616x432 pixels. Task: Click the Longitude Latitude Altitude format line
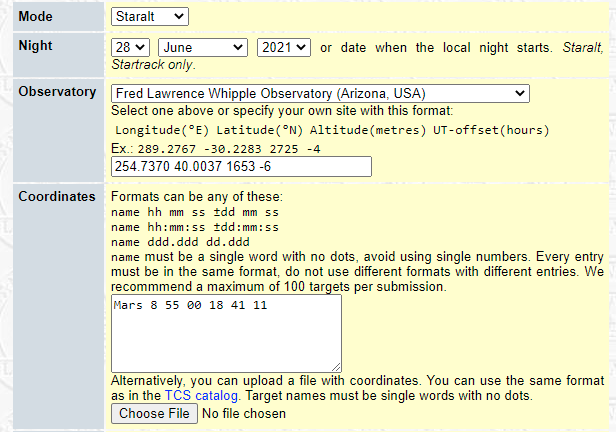click(x=331, y=130)
